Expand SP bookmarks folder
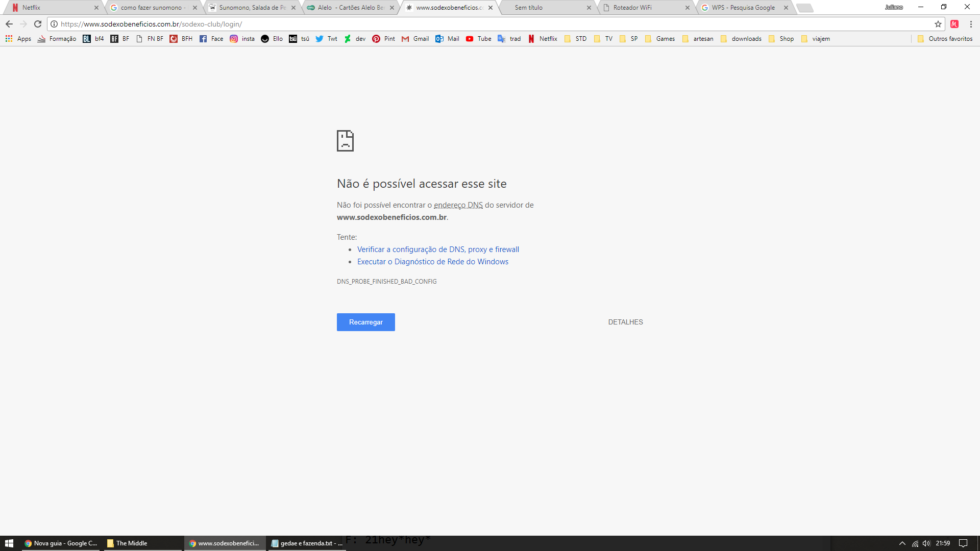 pos(628,39)
